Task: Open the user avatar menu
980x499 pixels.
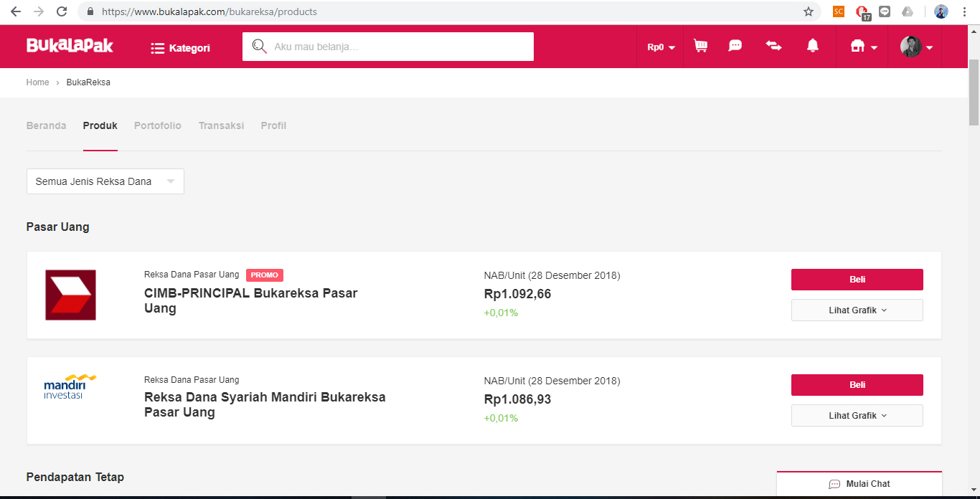Action: coord(916,47)
